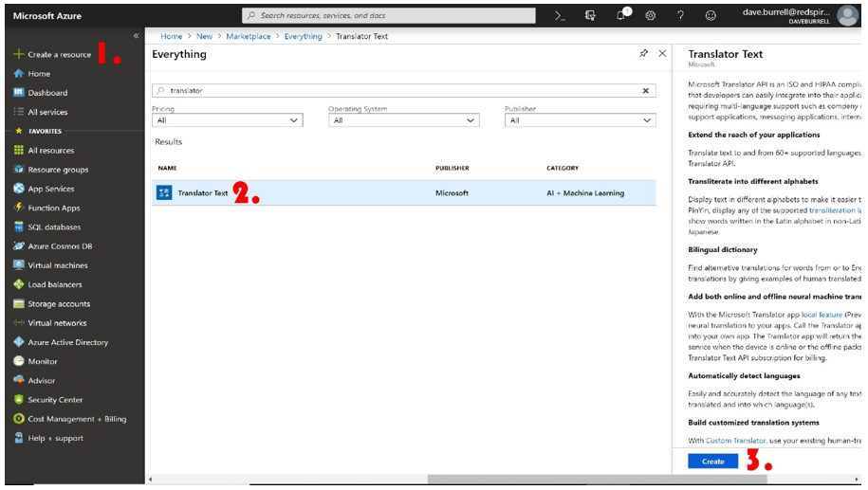
Task: Pin the Everything blade
Action: 643,54
